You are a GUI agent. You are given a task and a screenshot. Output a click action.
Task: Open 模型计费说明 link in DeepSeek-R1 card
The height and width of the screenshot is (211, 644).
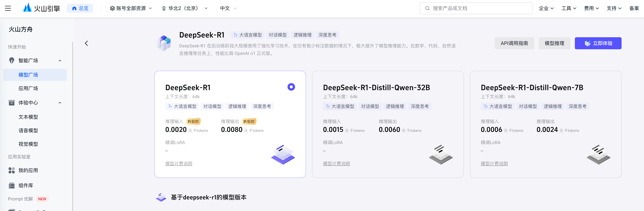tap(179, 164)
